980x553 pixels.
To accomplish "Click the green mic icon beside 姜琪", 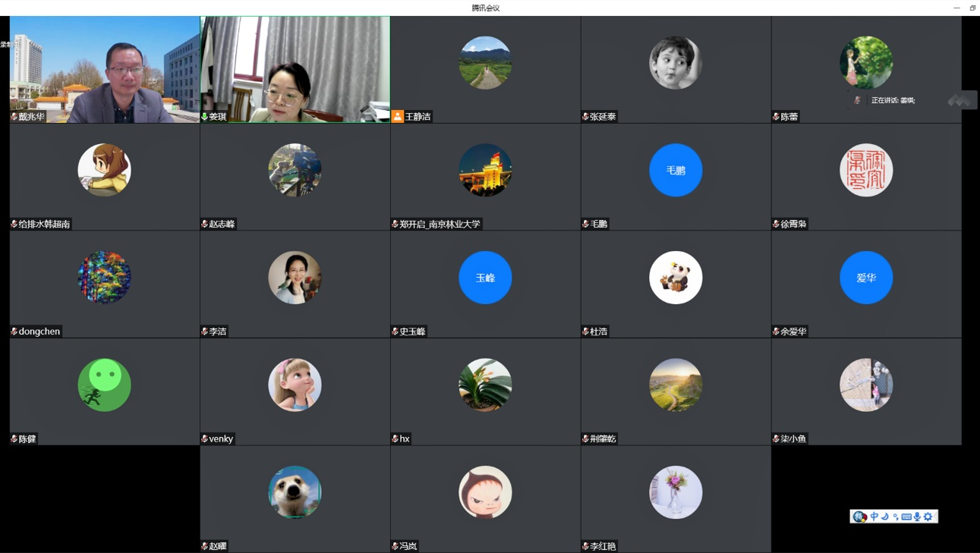I will 204,117.
